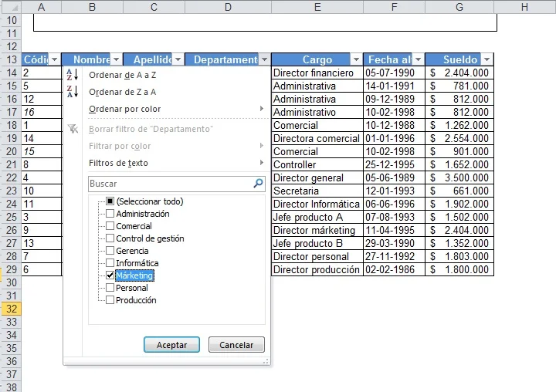556x392 pixels.
Task: Select column header G
Action: (459, 7)
